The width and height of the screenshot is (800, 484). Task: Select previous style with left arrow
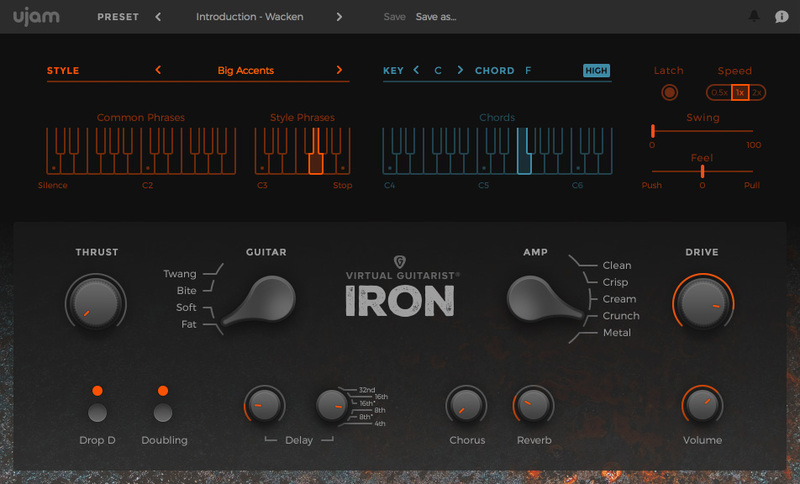click(x=158, y=70)
